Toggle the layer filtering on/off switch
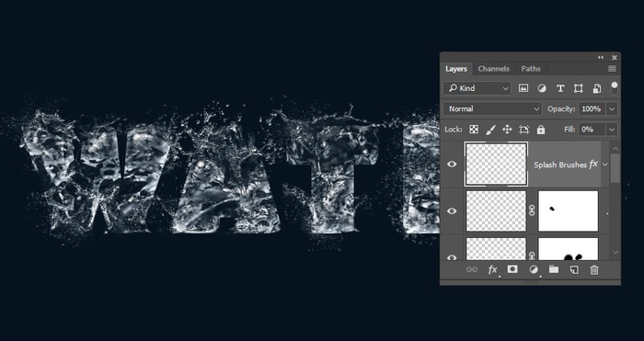This screenshot has height=341, width=644. [614, 87]
